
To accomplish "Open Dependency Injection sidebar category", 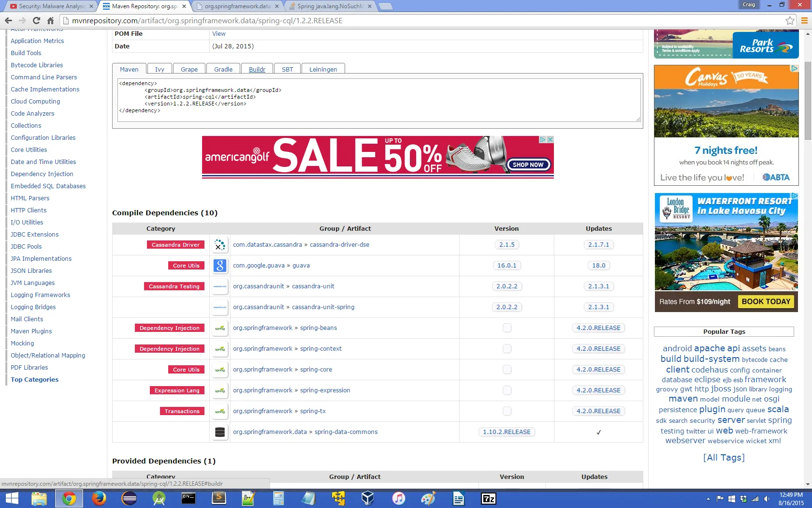I will [x=42, y=174].
